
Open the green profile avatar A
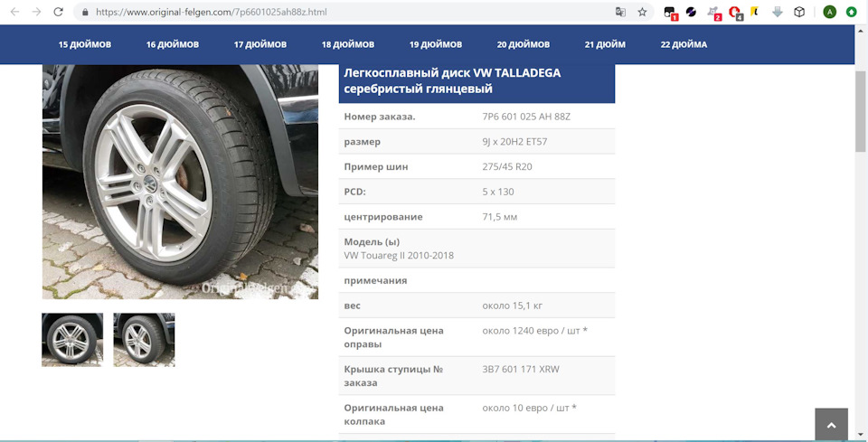tap(829, 12)
